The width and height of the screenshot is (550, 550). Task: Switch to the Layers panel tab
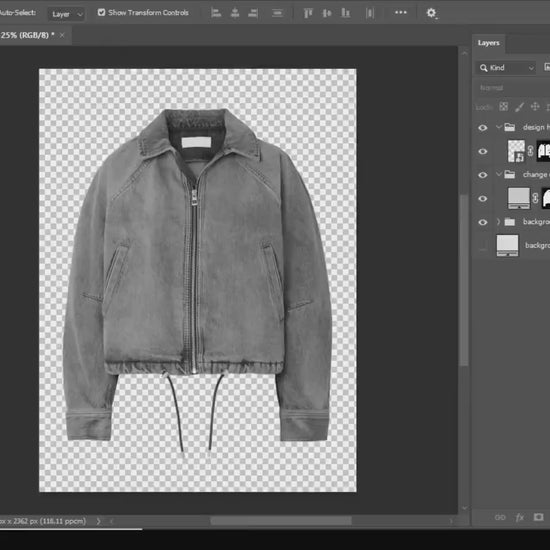click(489, 43)
